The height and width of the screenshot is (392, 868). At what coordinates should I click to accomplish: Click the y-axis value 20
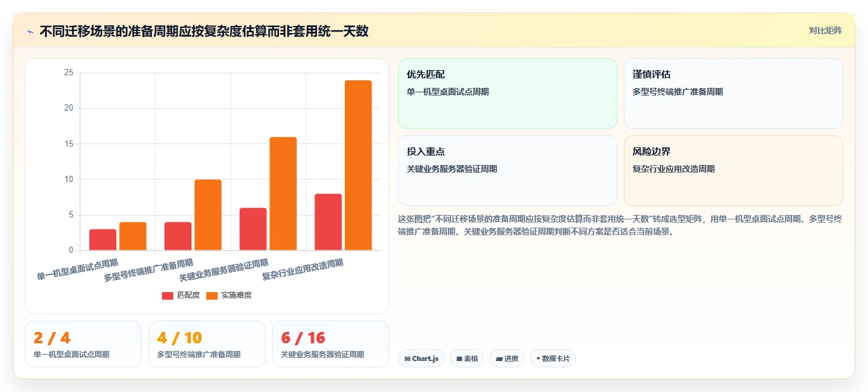[69, 108]
